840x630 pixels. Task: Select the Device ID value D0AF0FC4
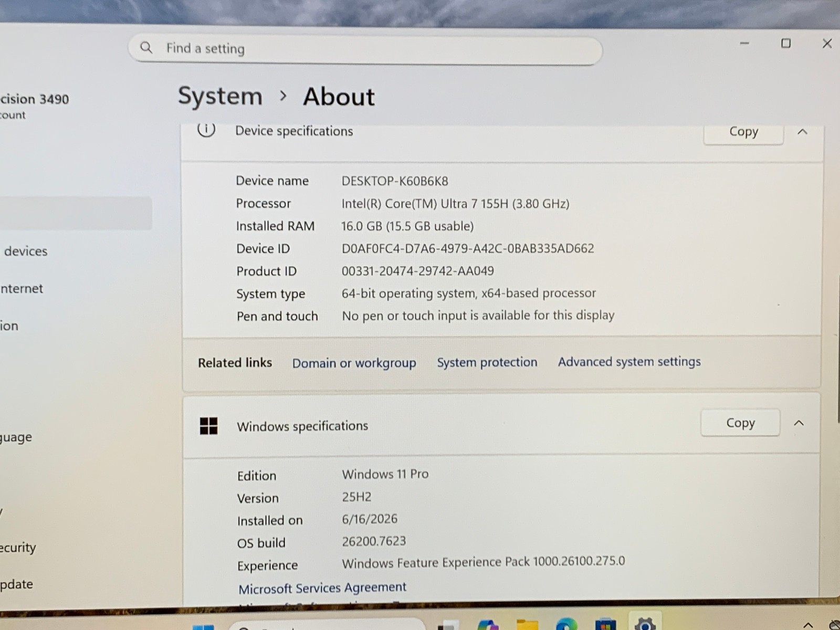pyautogui.click(x=468, y=248)
